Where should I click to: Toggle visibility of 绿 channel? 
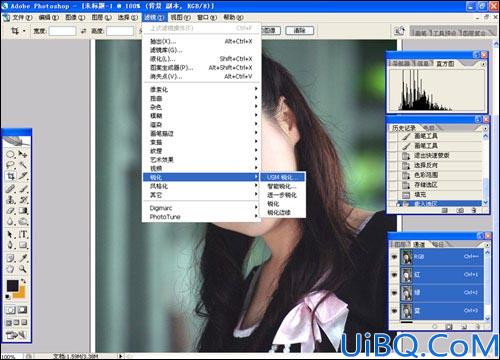[395, 293]
